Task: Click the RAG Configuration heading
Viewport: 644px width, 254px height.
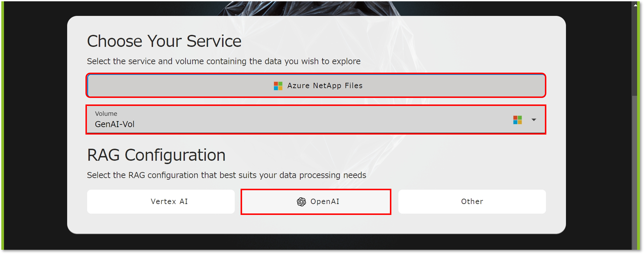Action: click(156, 155)
